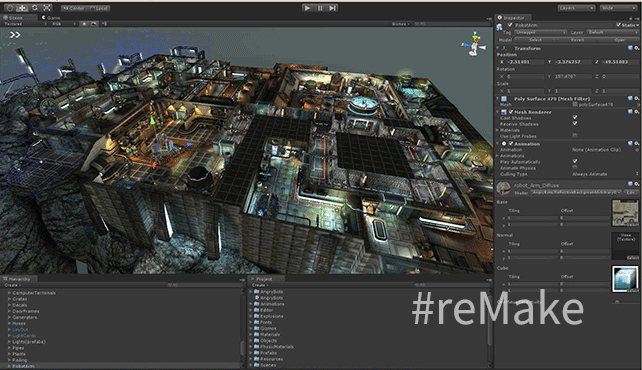Edit the Scale Z field
The image size is (642, 370).
point(620,91)
